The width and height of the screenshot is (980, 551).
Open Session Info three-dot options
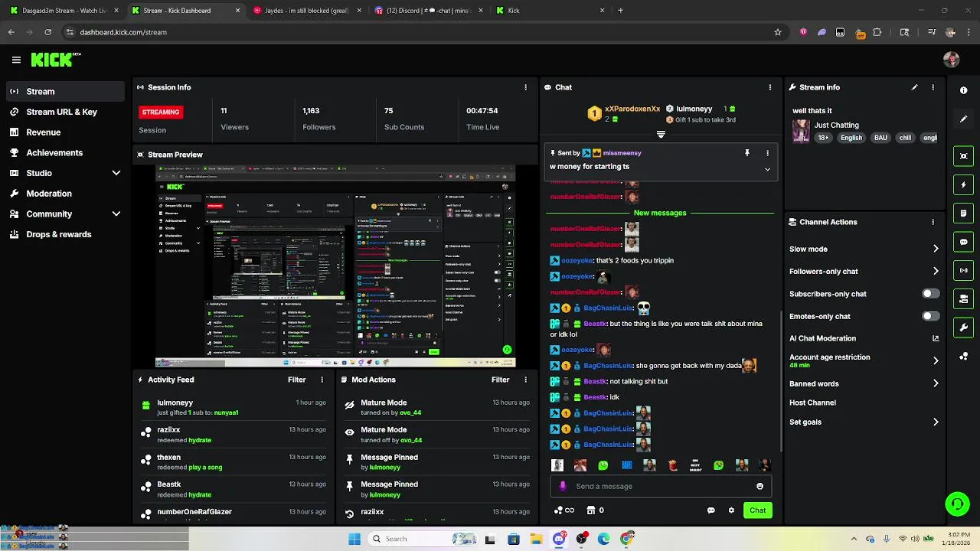[x=525, y=87]
